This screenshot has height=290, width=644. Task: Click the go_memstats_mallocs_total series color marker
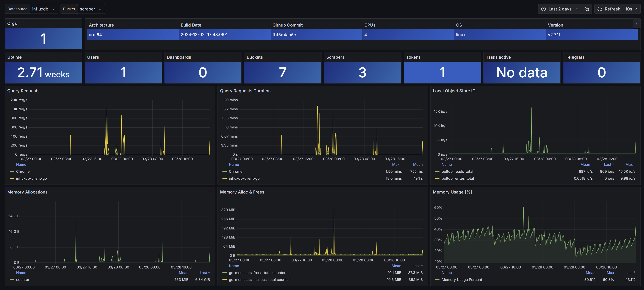point(224,280)
